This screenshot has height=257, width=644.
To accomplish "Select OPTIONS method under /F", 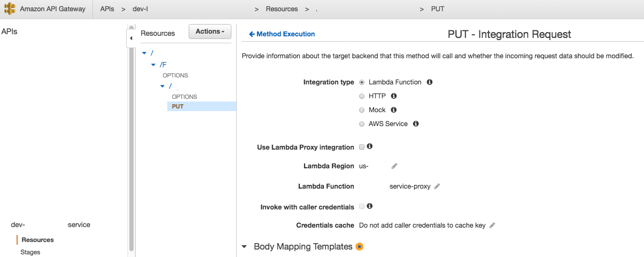I will click(x=175, y=75).
